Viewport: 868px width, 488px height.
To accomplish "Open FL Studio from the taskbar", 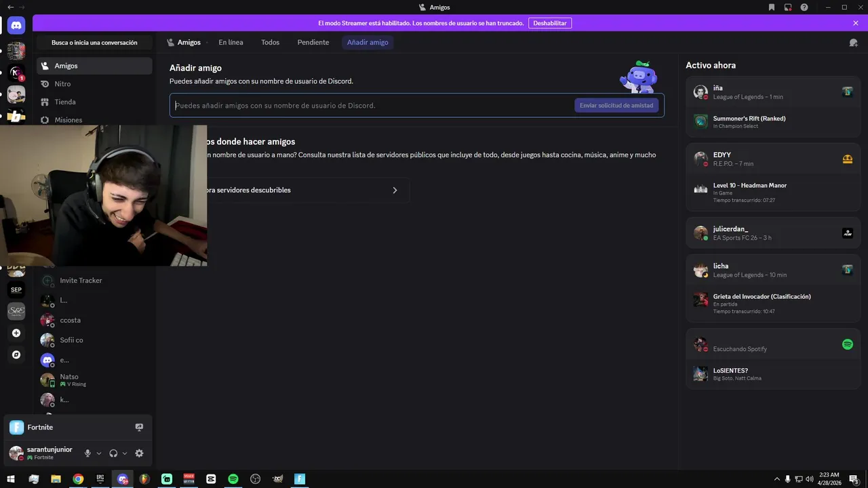I will tap(144, 479).
